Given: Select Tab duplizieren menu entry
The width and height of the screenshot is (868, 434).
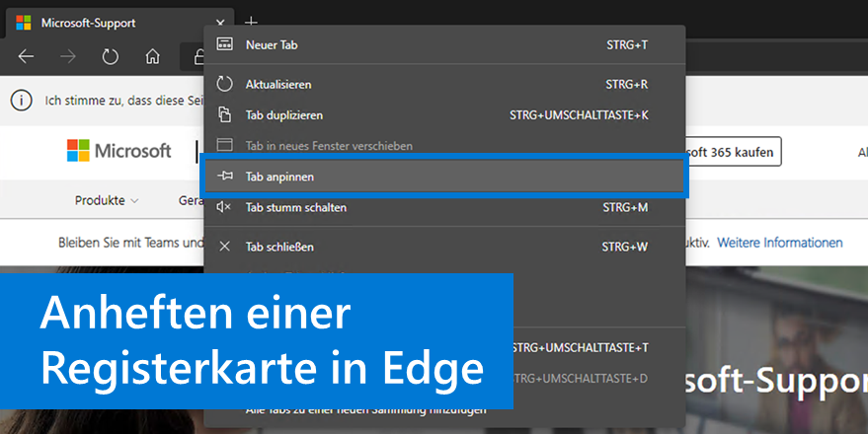Looking at the screenshot, I should 444,115.
